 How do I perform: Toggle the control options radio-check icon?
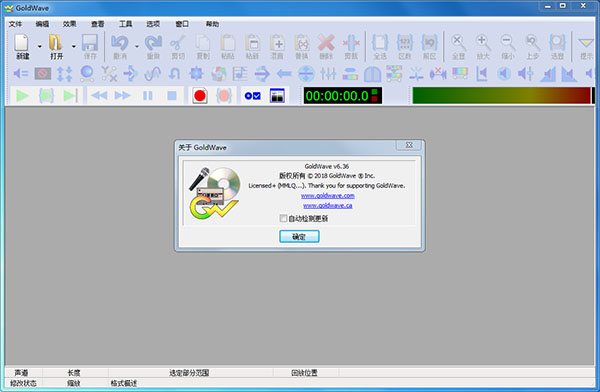tap(253, 96)
